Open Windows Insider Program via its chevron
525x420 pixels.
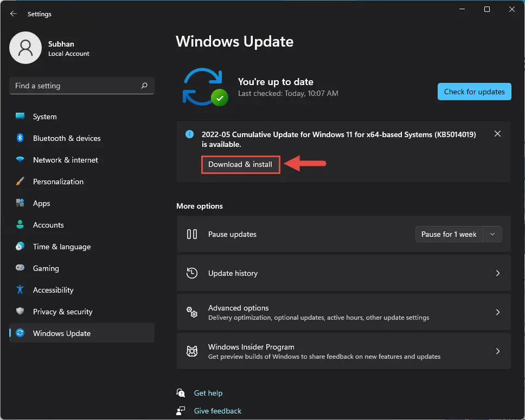click(497, 351)
